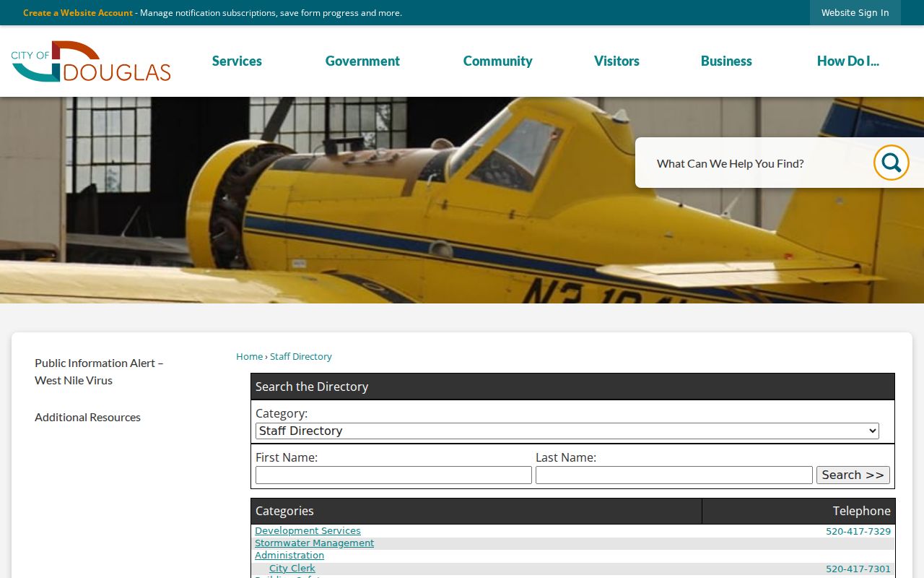Open Additional Resources sidebar link
Viewport: 924px width, 578px height.
87,417
